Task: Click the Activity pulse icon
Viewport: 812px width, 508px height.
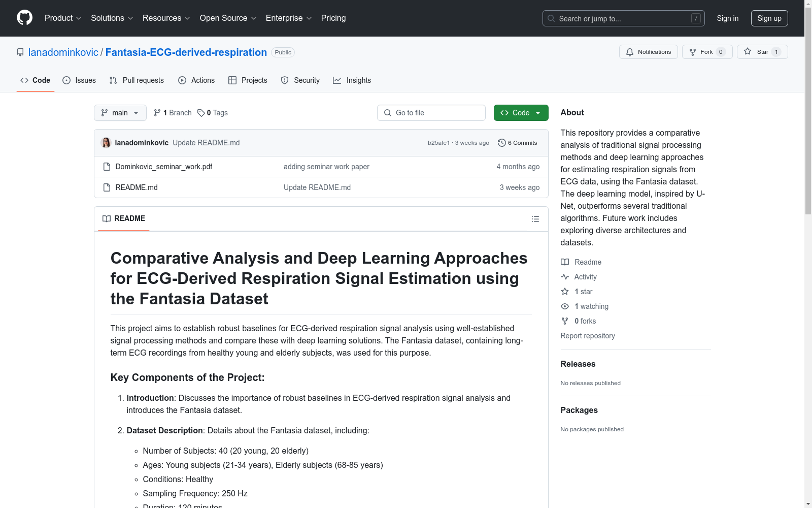Action: coord(565,277)
